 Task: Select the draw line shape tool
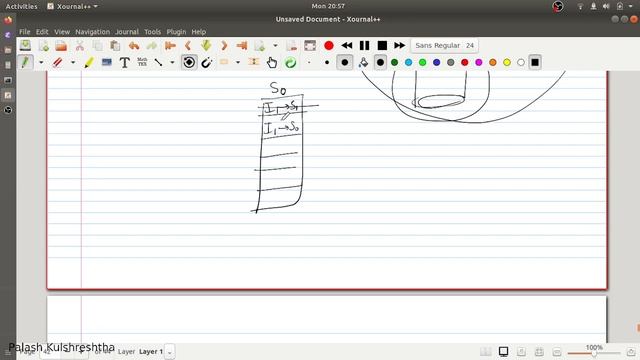pyautogui.click(x=159, y=62)
